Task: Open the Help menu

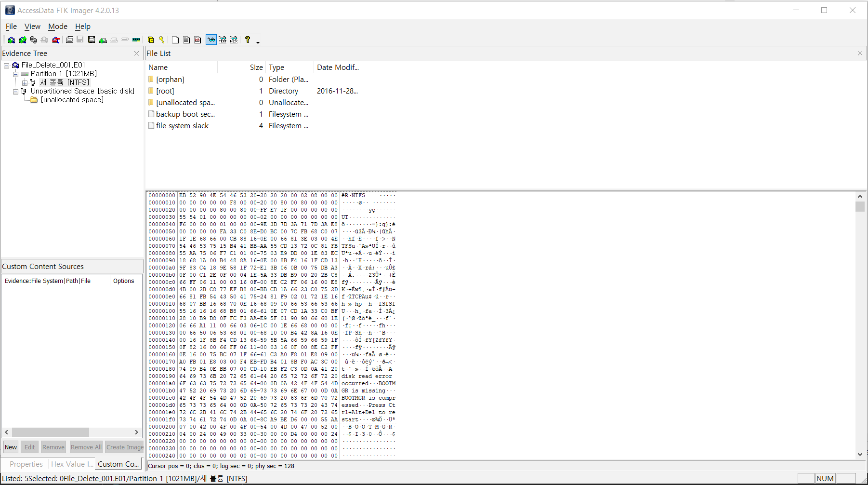Action: coord(83,27)
